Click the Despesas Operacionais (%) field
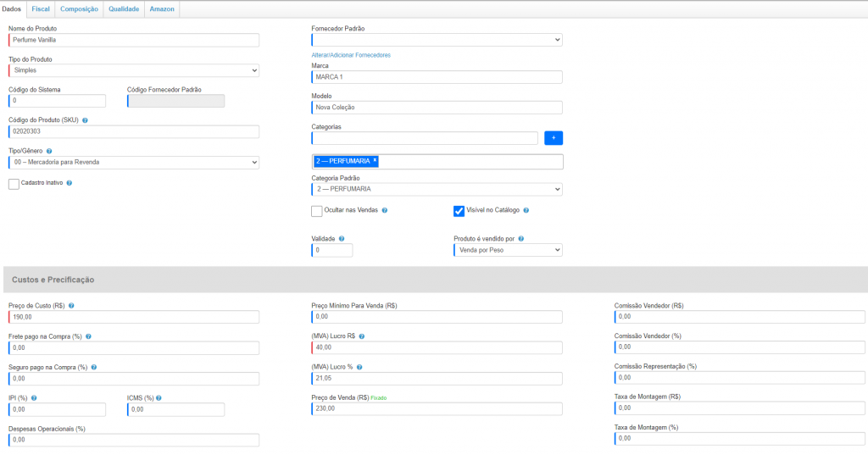 coord(134,440)
